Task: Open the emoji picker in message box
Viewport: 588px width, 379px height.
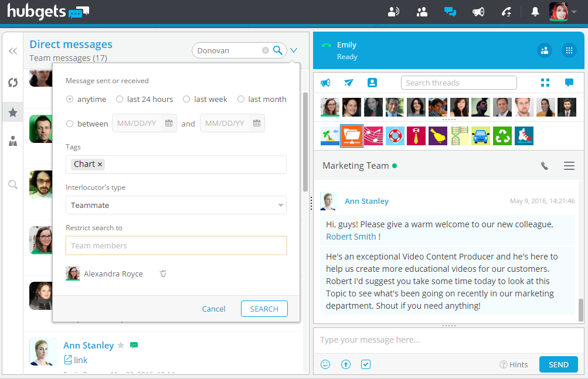Action: [325, 364]
